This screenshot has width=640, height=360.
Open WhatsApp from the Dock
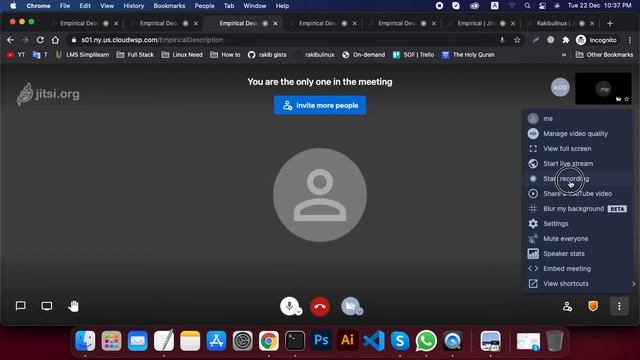[426, 341]
